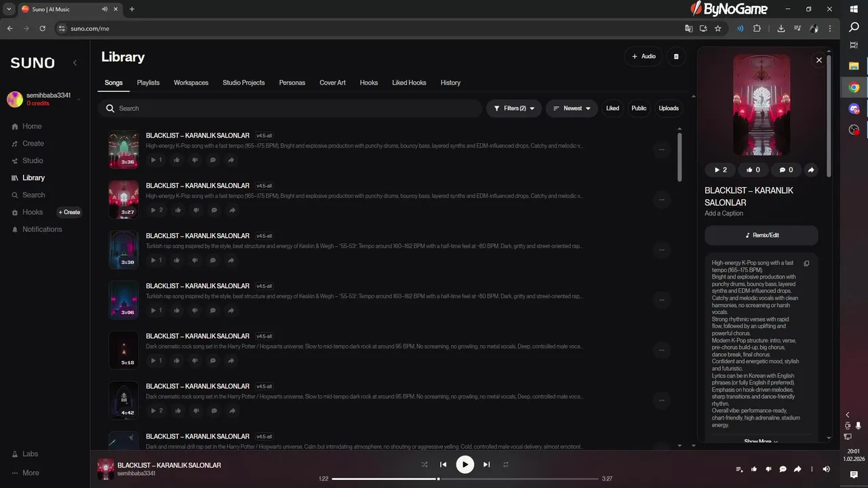Toggle the Uploads filter chip
Screen dimensions: 868x488
(x=669, y=108)
